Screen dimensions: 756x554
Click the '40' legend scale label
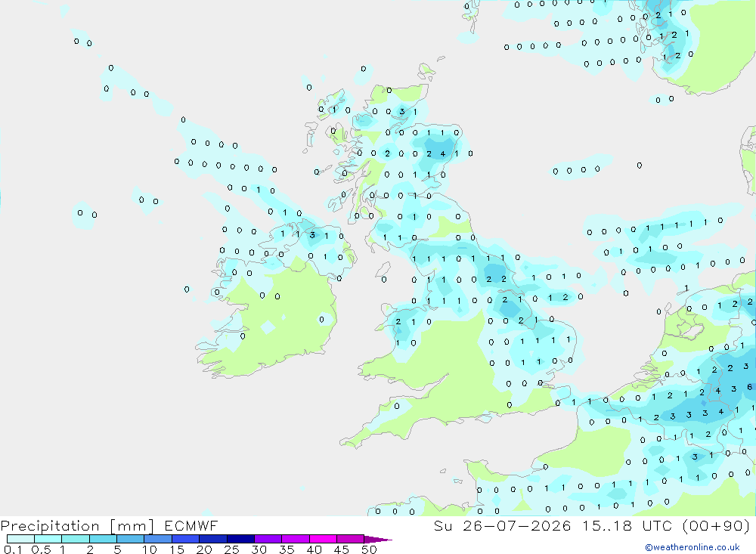[x=314, y=549]
